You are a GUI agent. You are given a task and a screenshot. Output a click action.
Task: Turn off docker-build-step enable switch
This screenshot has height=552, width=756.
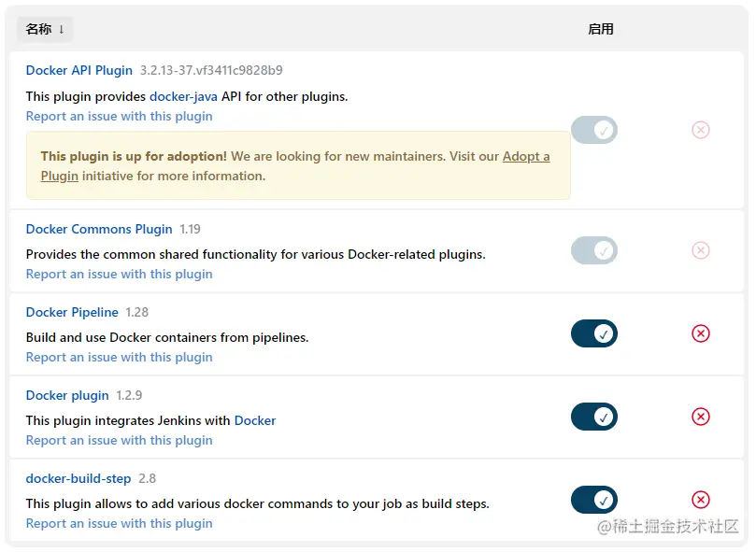(x=594, y=500)
